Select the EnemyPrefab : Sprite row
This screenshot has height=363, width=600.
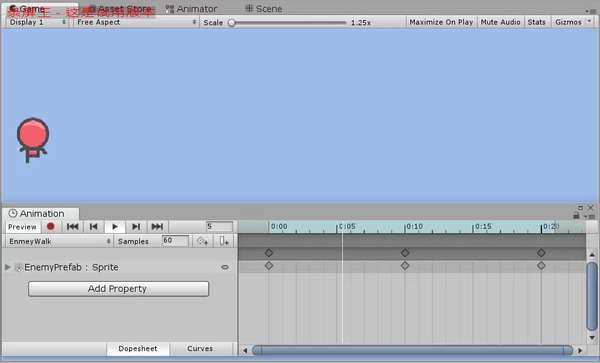119,267
